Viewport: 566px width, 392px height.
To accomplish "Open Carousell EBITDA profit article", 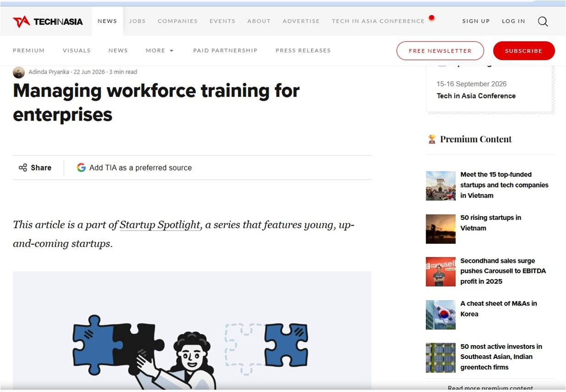I will (x=503, y=271).
